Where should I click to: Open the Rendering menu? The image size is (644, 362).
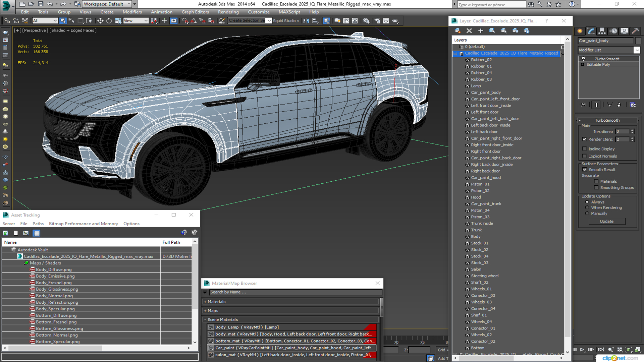point(228,12)
